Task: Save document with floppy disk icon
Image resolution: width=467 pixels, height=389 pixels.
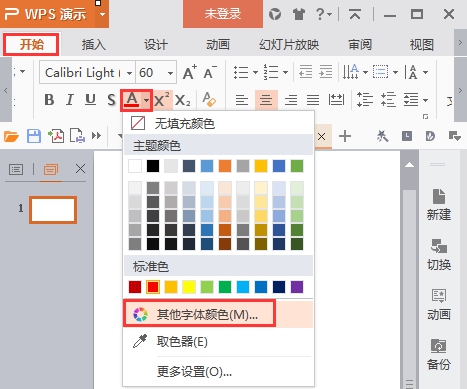Action: point(34,136)
